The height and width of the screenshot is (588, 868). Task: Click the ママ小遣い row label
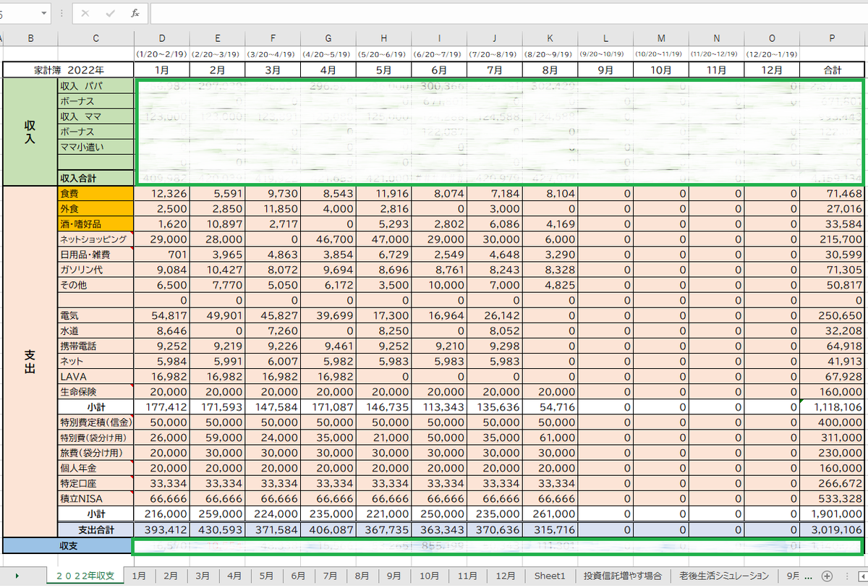pyautogui.click(x=96, y=146)
